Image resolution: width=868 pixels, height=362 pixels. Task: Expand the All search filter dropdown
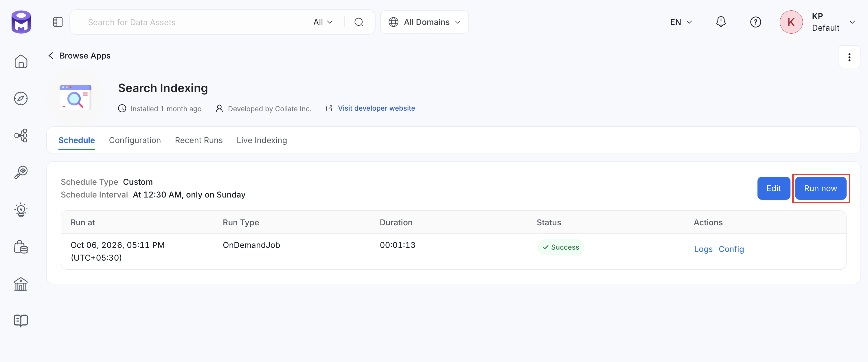(323, 22)
